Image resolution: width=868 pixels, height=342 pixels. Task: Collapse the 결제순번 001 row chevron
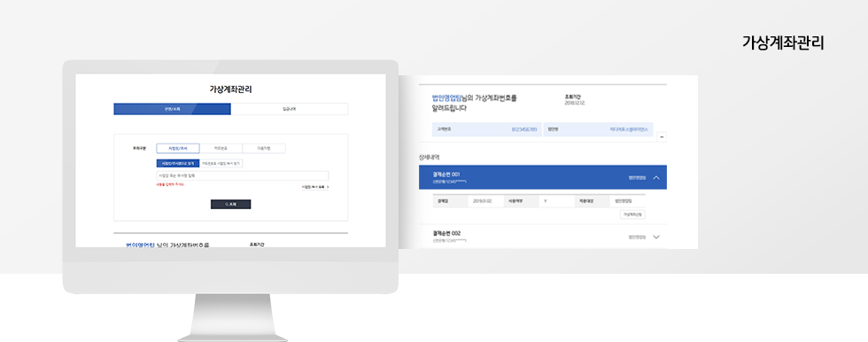pyautogui.click(x=656, y=177)
